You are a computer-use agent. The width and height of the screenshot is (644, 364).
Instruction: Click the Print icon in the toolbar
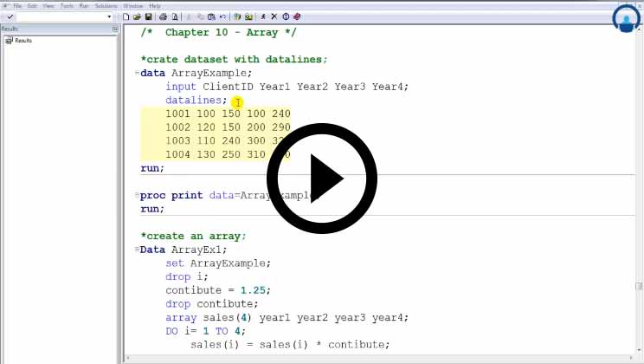click(x=163, y=16)
